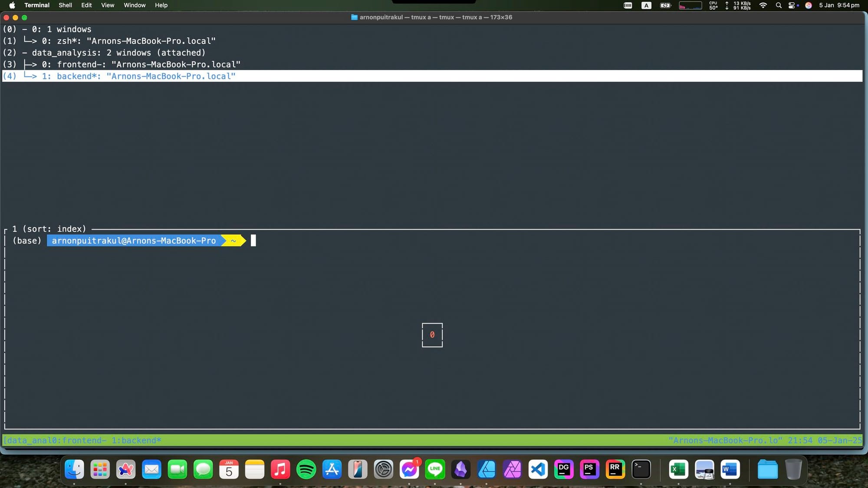Click the date and time 5 Jan 9:54 pm
The height and width of the screenshot is (488, 868).
pos(839,5)
